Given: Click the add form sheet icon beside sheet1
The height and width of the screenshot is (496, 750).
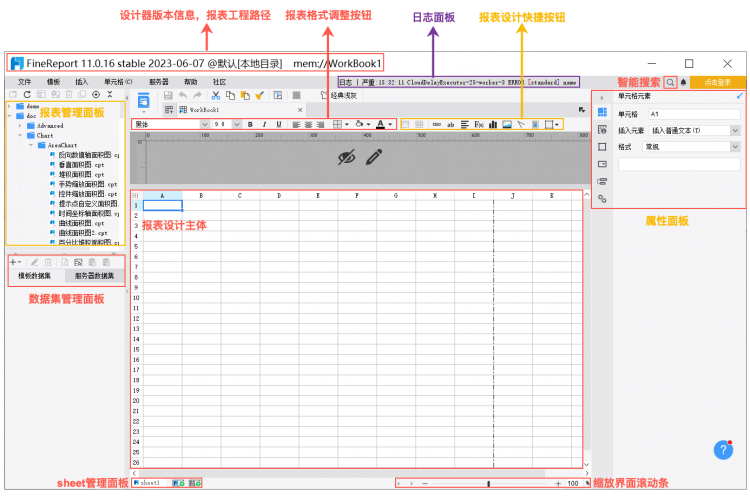Looking at the screenshot, I should tap(195, 483).
